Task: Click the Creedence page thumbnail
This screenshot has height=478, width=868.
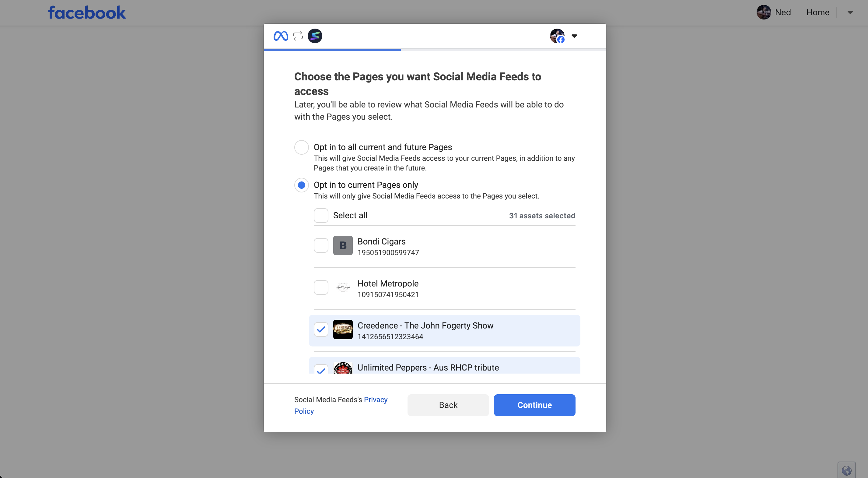Action: coord(343,329)
